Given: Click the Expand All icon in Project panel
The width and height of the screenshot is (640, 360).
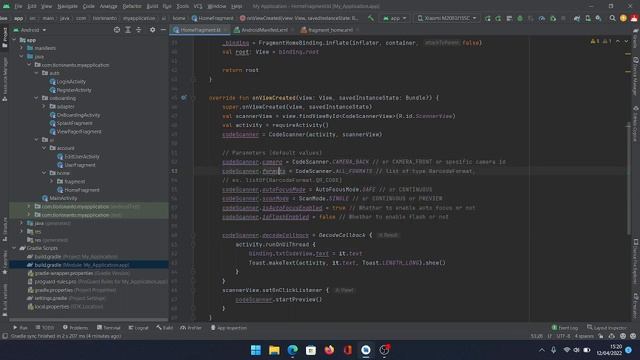Looking at the screenshot, I should pyautogui.click(x=128, y=30).
